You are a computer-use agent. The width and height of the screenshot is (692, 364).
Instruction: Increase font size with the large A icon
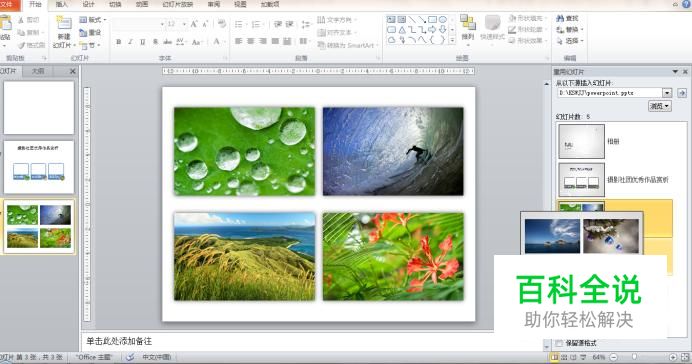(194, 24)
